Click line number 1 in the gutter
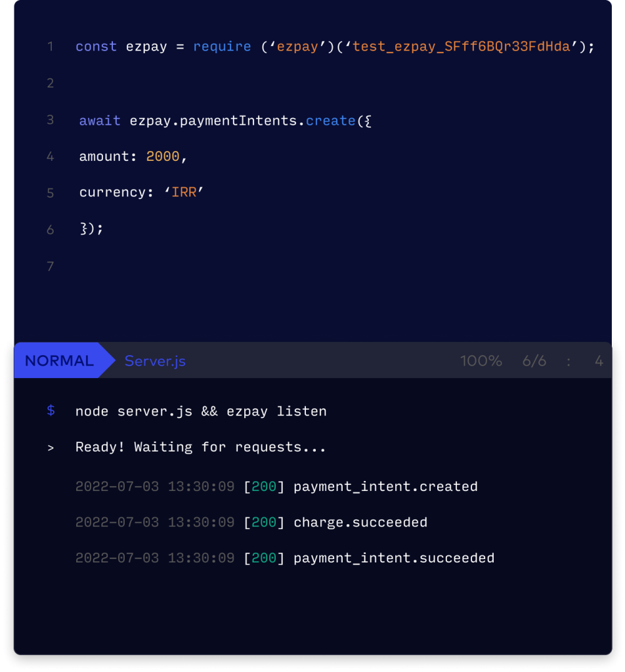 (x=51, y=47)
